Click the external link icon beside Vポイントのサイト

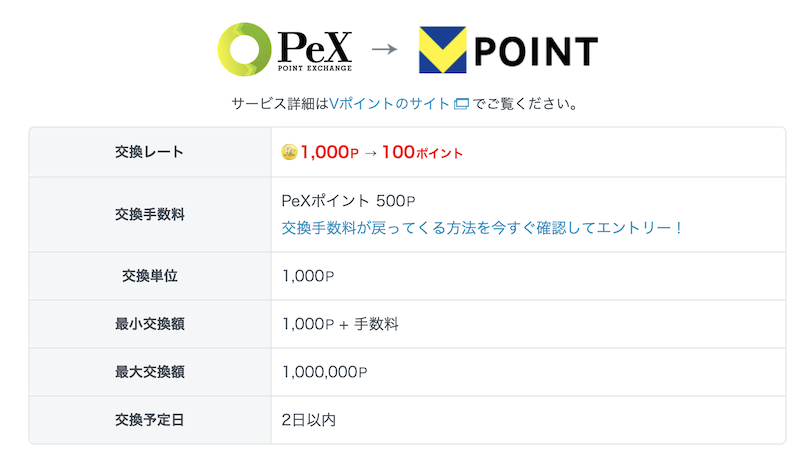click(x=461, y=104)
